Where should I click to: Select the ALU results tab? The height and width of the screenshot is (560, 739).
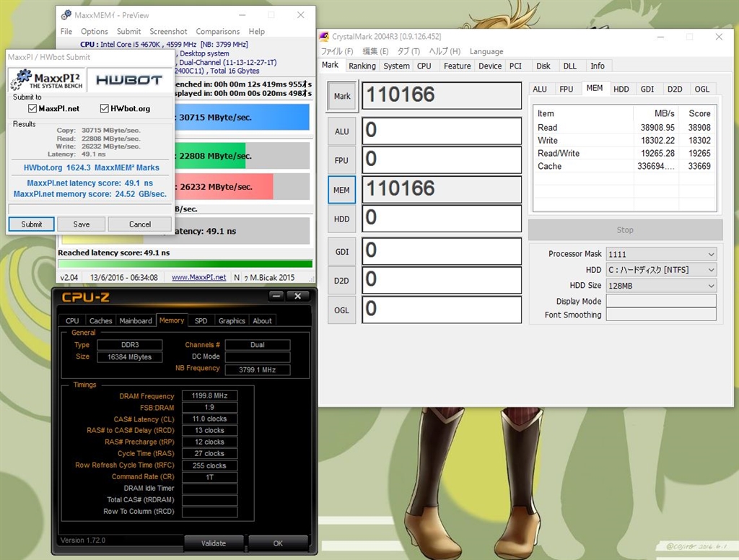[540, 89]
